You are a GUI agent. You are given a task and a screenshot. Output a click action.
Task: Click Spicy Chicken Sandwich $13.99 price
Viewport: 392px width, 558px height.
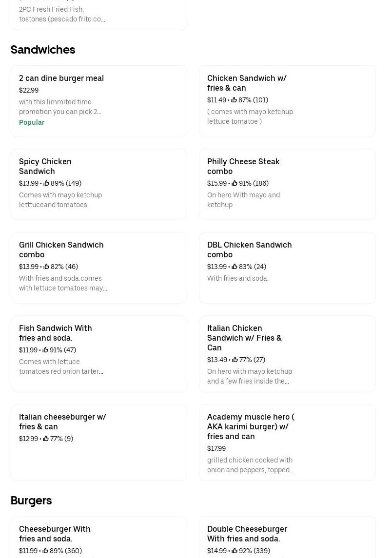pos(29,183)
